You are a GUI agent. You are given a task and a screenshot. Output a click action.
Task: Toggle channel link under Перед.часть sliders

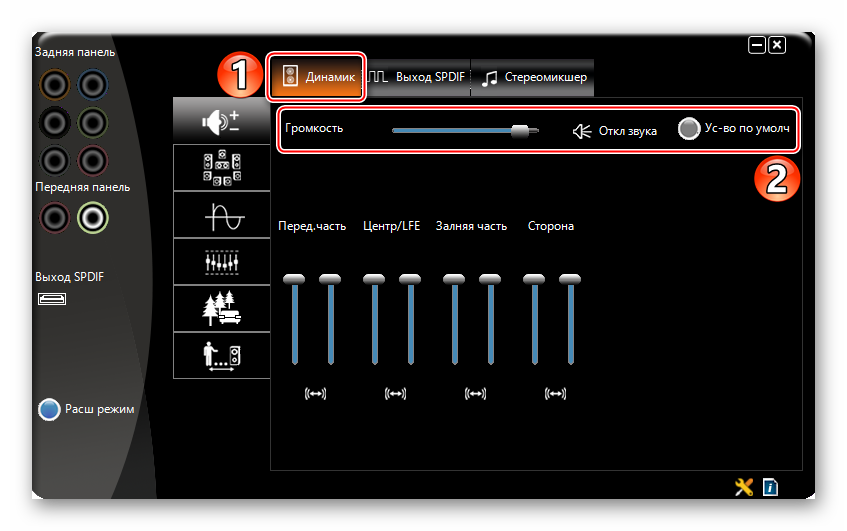pos(314,394)
